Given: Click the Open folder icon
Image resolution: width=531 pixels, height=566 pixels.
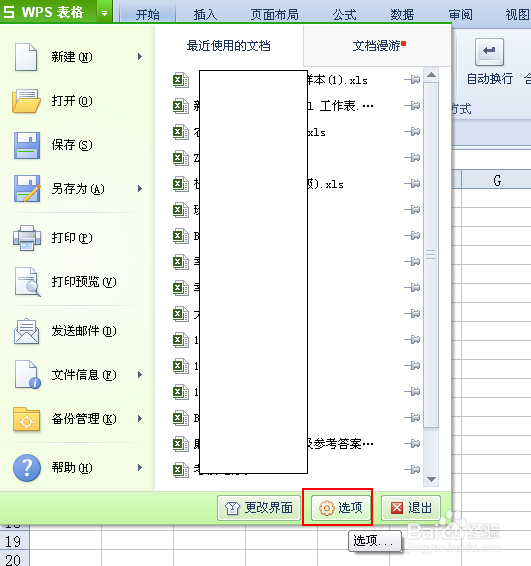Looking at the screenshot, I should [x=26, y=101].
